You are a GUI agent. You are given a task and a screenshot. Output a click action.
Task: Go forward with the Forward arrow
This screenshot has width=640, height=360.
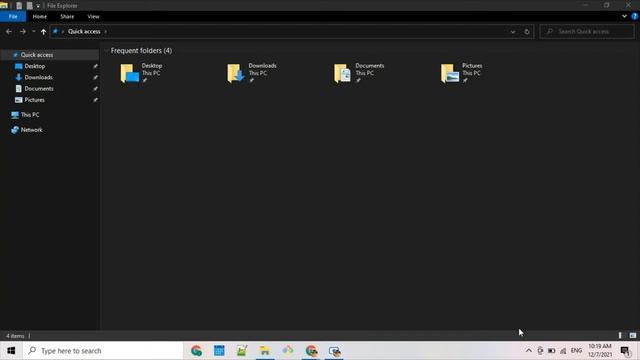23,31
